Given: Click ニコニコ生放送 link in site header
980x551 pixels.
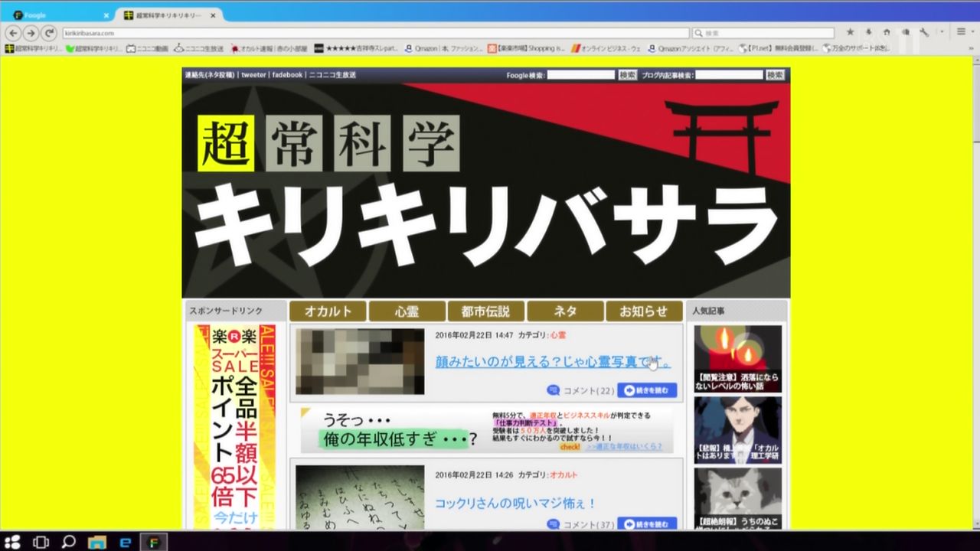Looking at the screenshot, I should coord(332,75).
